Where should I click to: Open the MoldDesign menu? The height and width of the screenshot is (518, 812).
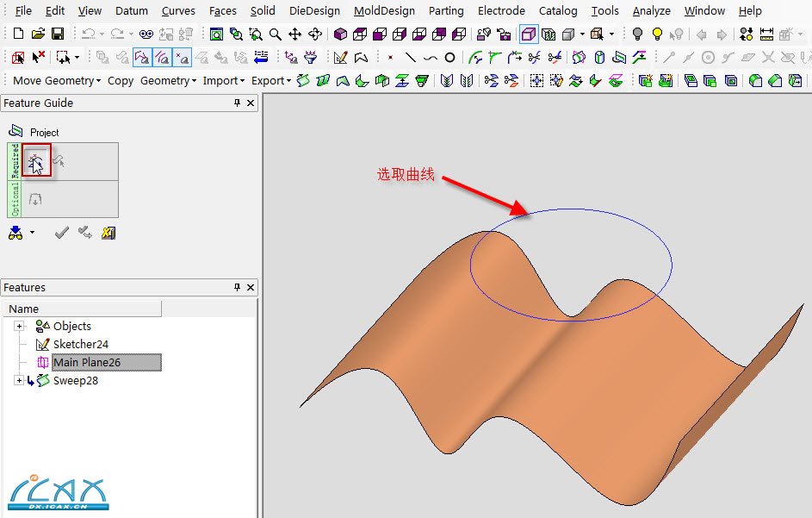tap(384, 10)
